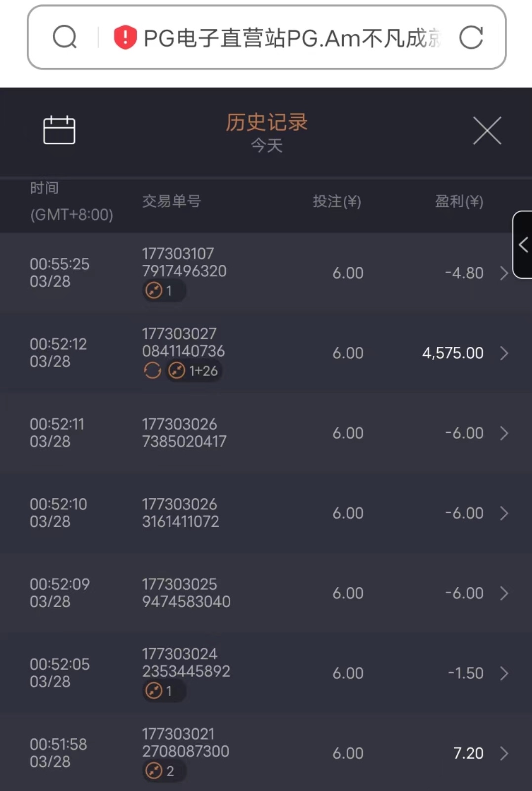Screen dimensions: 532x791
Task: Tap the browser search magnifier icon
Action: point(65,37)
